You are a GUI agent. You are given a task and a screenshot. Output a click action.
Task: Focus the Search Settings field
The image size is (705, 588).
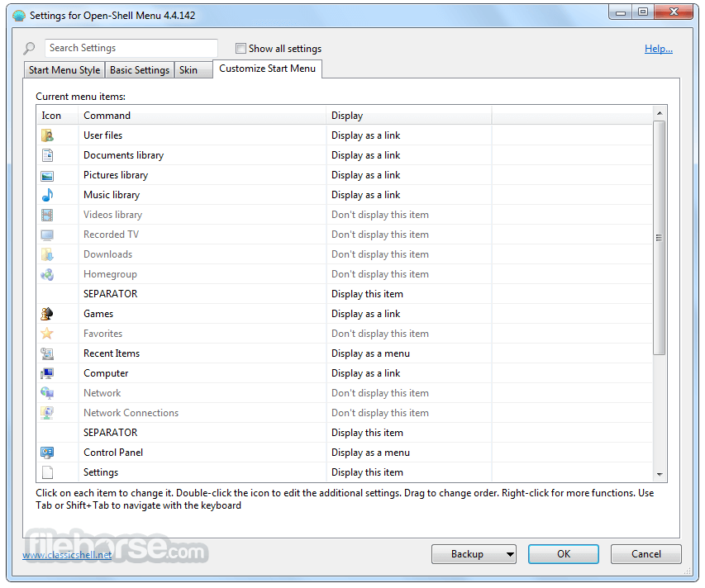pyautogui.click(x=131, y=48)
